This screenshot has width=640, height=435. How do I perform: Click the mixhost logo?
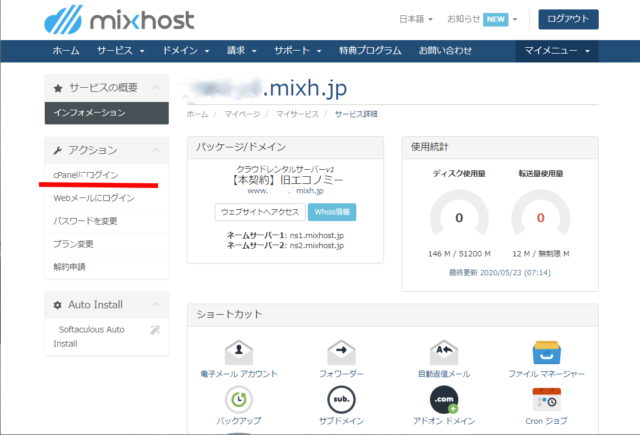click(x=117, y=21)
